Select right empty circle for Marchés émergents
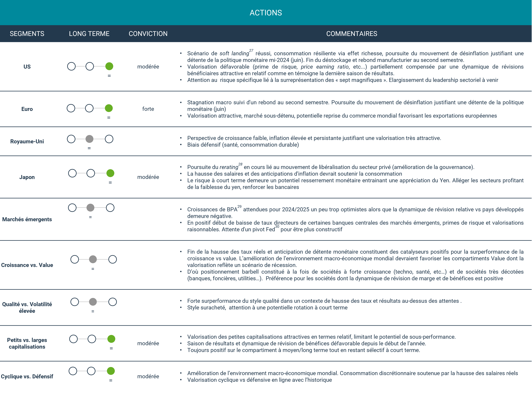Screen dimensions: 532x393 pos(110,208)
